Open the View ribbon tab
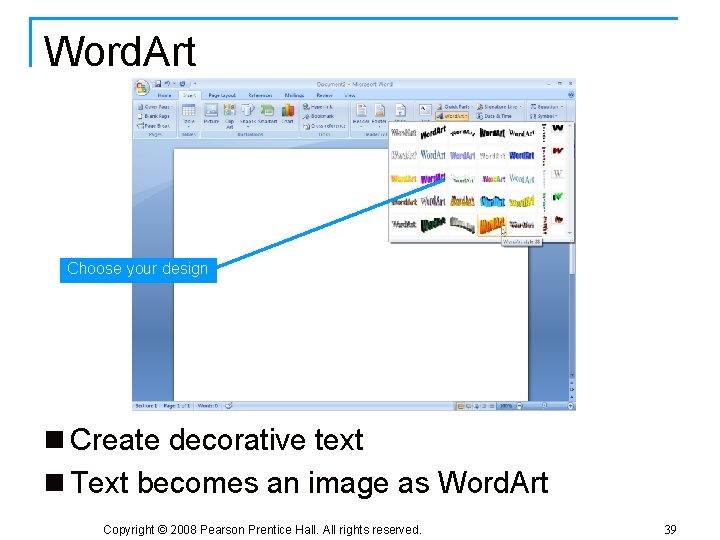Viewport: 720px width, 540px height. pos(349,96)
